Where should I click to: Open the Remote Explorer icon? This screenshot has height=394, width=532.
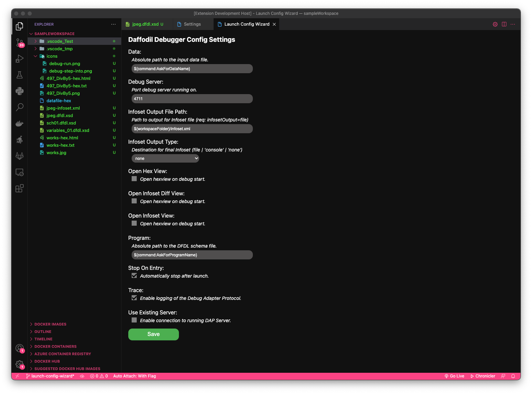coord(20,172)
